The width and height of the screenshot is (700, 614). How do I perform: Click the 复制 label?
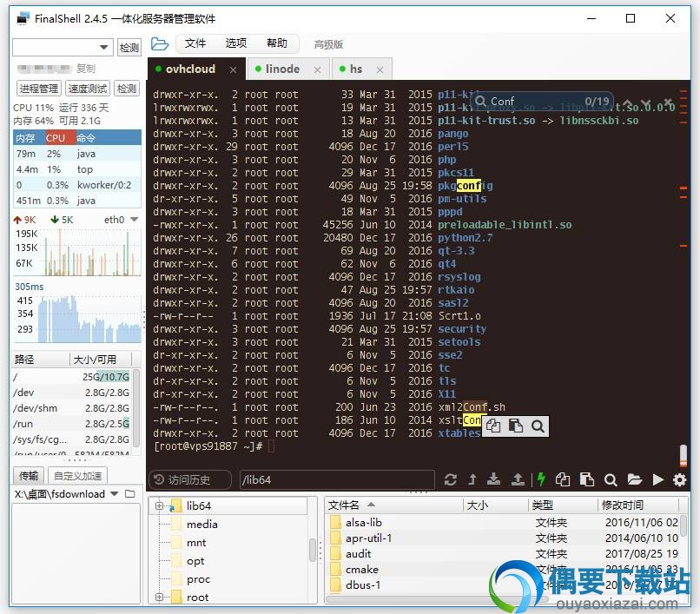click(x=85, y=69)
